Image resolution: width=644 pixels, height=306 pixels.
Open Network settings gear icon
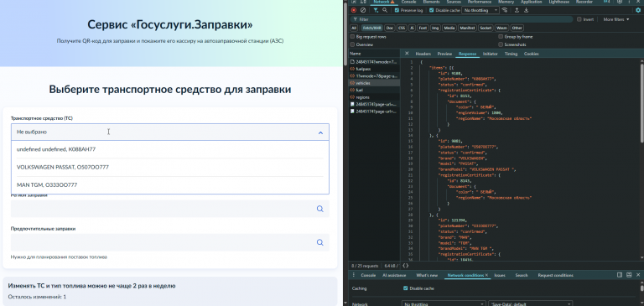638,10
